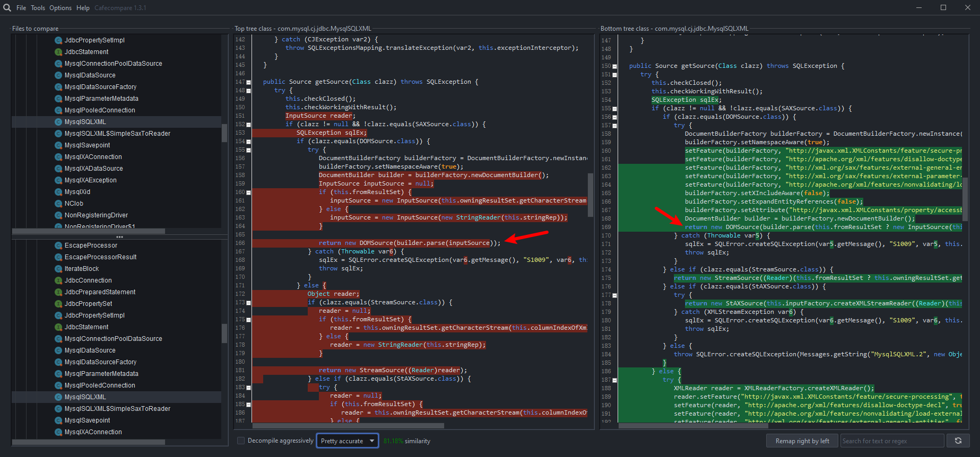Focus the Search for text or regex field
The height and width of the screenshot is (457, 980).
pos(891,441)
